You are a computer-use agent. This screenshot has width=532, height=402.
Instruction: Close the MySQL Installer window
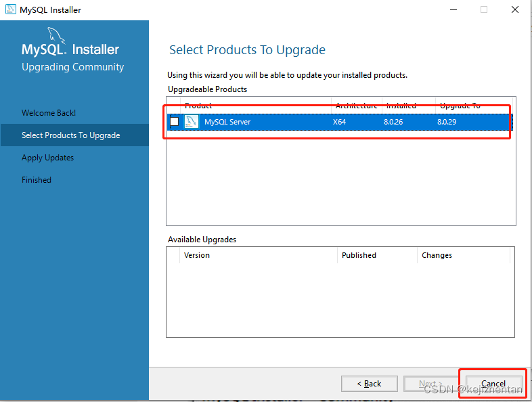coord(514,9)
